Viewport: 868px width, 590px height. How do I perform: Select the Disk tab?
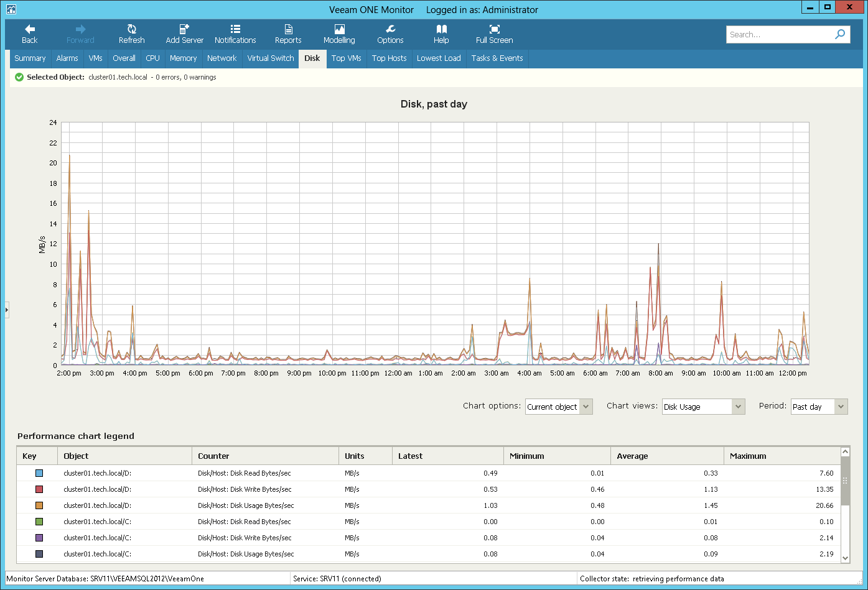pyautogui.click(x=312, y=58)
